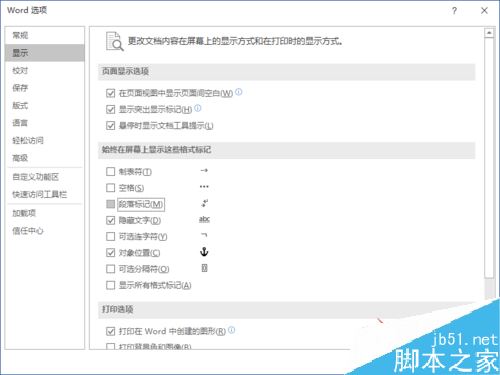Enable the 制表符 format mark checkbox

click(110, 172)
